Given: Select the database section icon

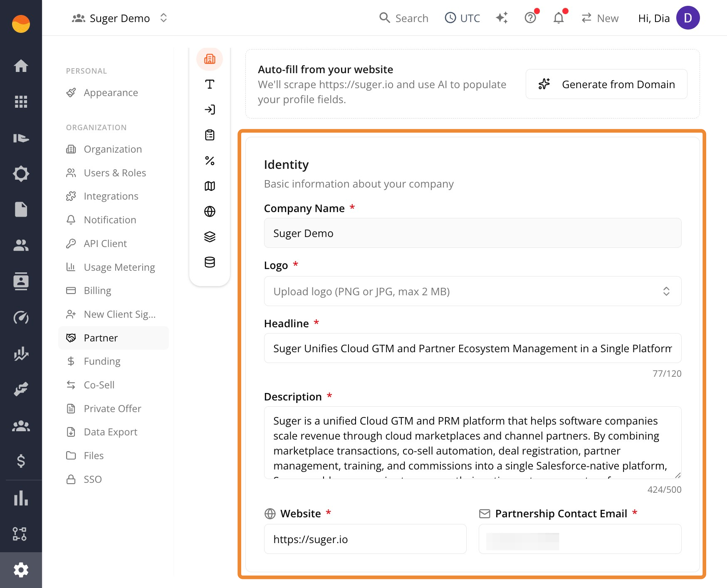Looking at the screenshot, I should pyautogui.click(x=210, y=262).
